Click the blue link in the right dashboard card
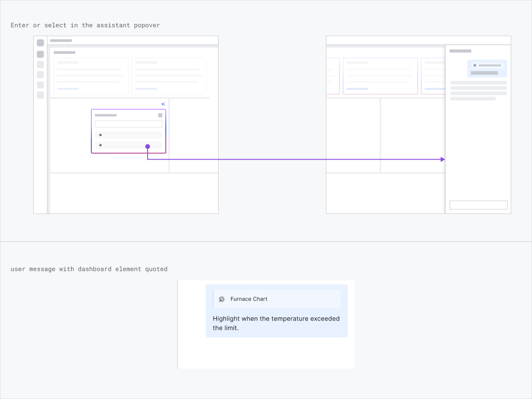This screenshot has width=532, height=399. click(x=146, y=89)
